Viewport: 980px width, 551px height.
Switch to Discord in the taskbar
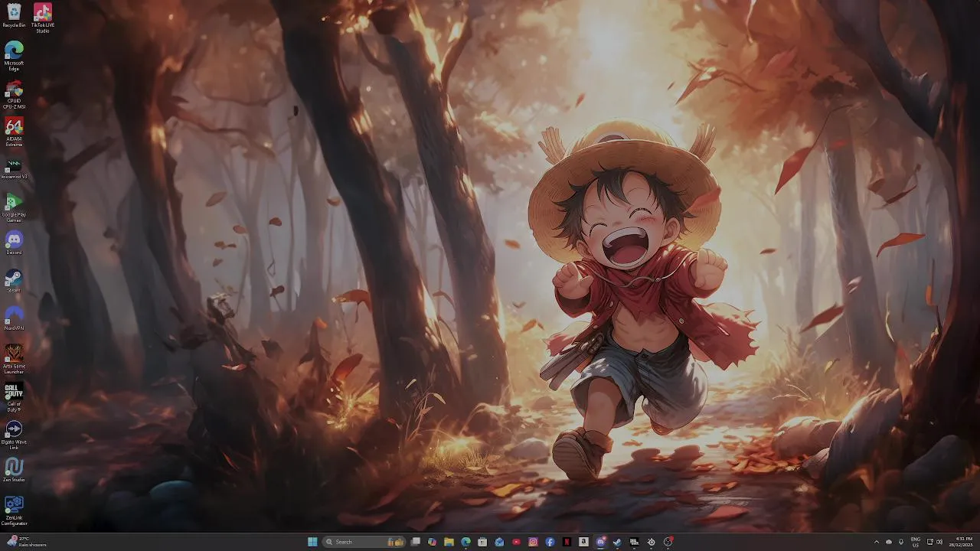[601, 542]
